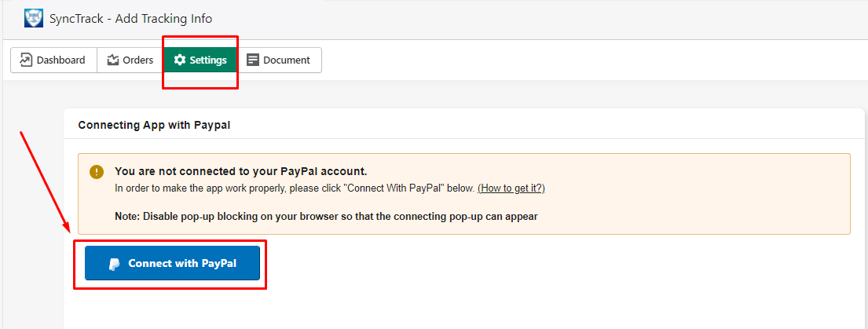Image resolution: width=868 pixels, height=329 pixels.
Task: Click the yellow exclamation warning icon
Action: pyautogui.click(x=97, y=171)
